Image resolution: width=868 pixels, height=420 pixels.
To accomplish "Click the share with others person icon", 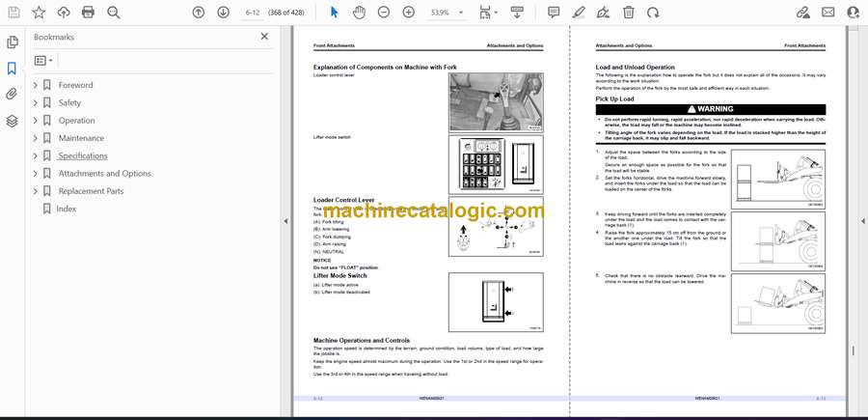I will click(x=854, y=13).
